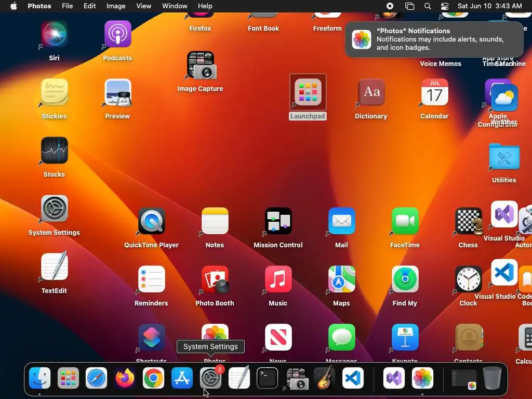532x399 pixels.
Task: Select the Launchpad desktop icon
Action: 308,92
